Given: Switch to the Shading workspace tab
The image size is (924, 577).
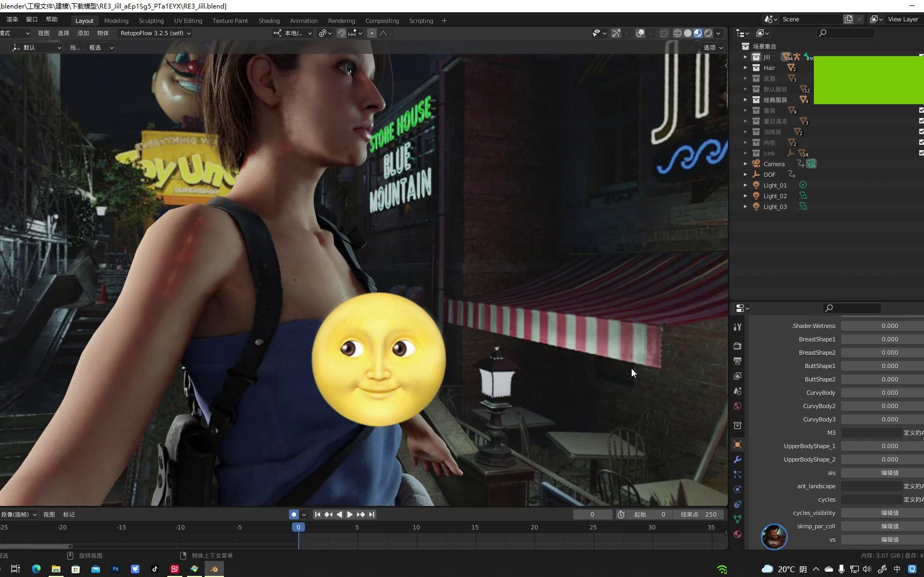Looking at the screenshot, I should [269, 21].
